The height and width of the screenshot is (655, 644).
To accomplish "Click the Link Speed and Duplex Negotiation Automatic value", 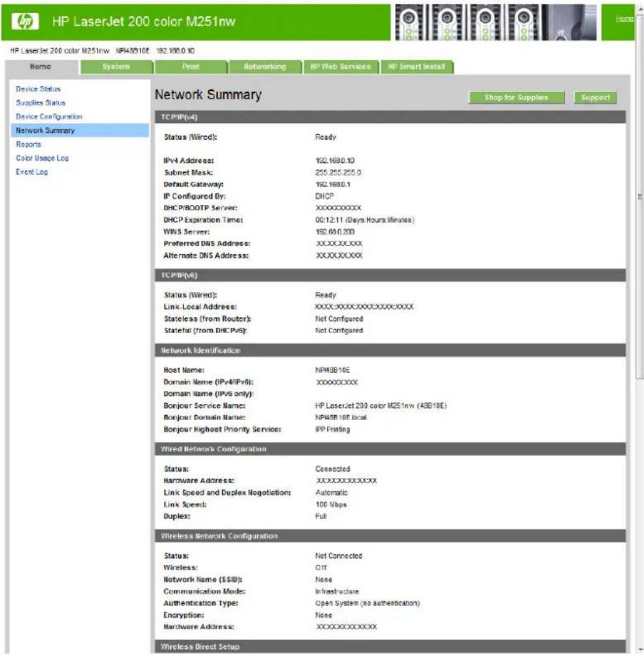I will click(332, 493).
